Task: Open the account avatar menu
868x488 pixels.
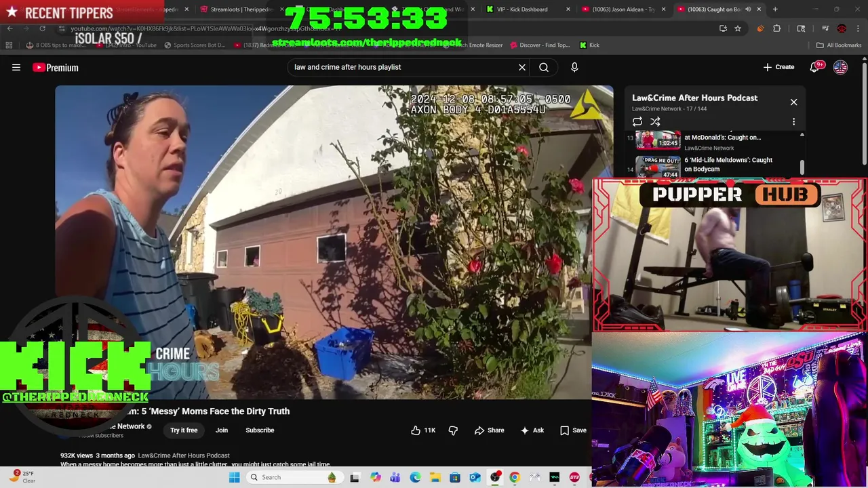Action: pos(840,67)
